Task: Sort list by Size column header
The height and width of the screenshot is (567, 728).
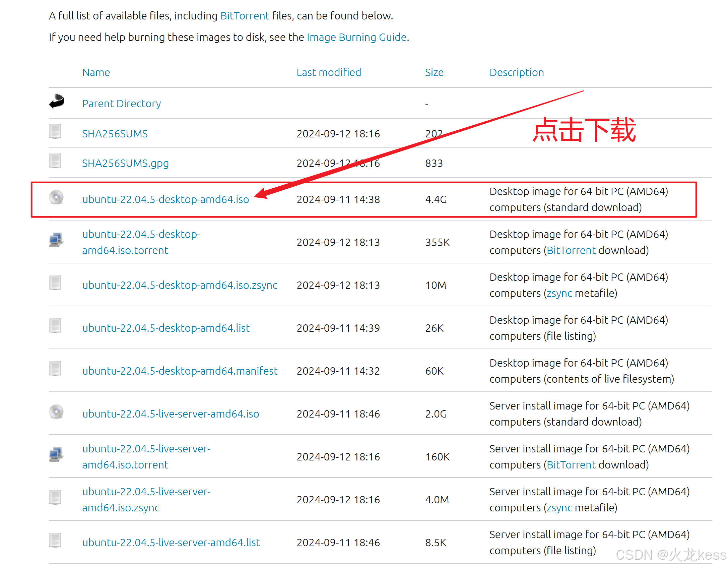Action: (x=434, y=72)
